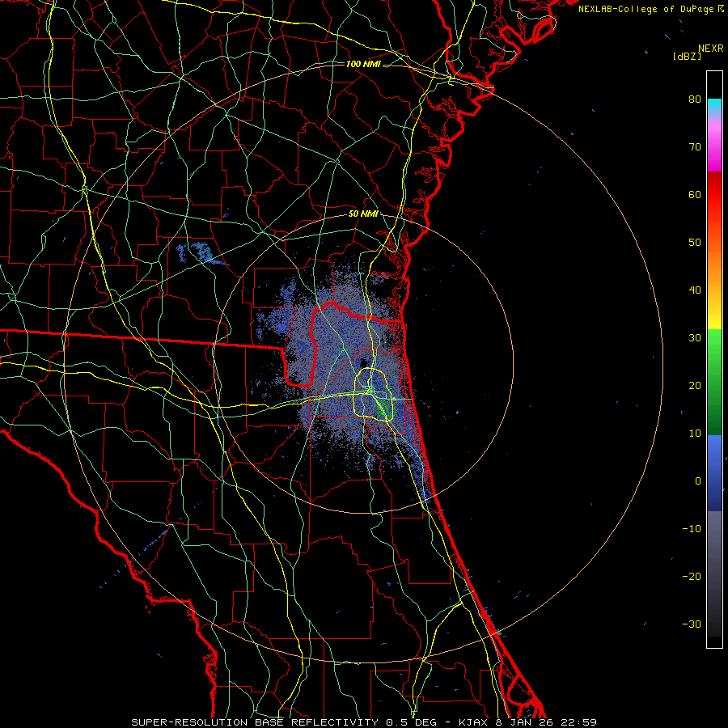This screenshot has height=728, width=728.
Task: Click the 50 dBZ scale label
Action: 695,243
